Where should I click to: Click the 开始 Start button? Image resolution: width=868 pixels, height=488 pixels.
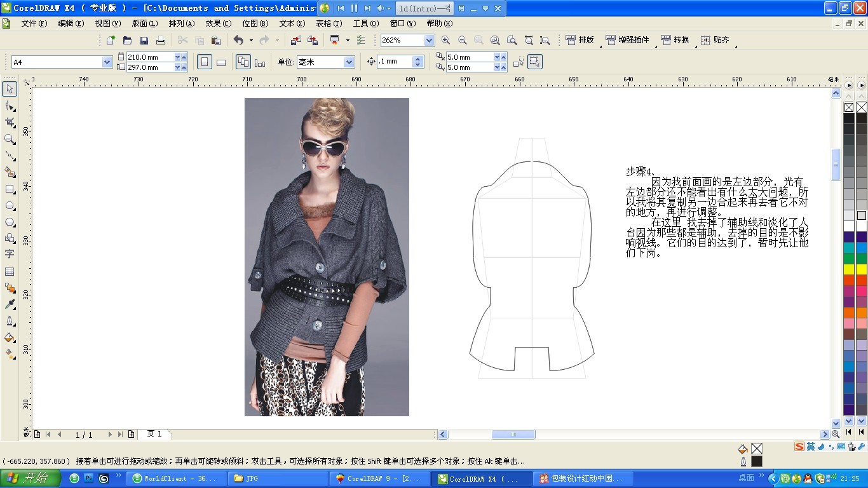point(31,478)
